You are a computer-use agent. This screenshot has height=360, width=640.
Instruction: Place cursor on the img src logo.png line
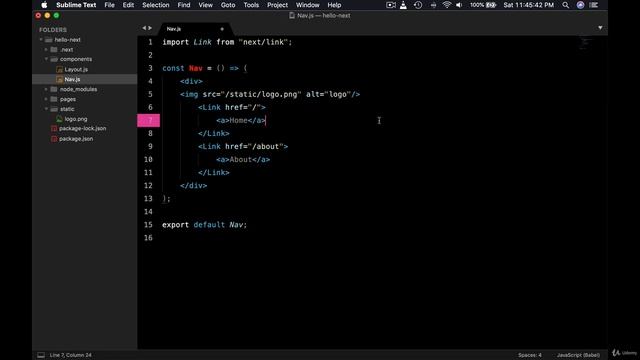(270, 94)
